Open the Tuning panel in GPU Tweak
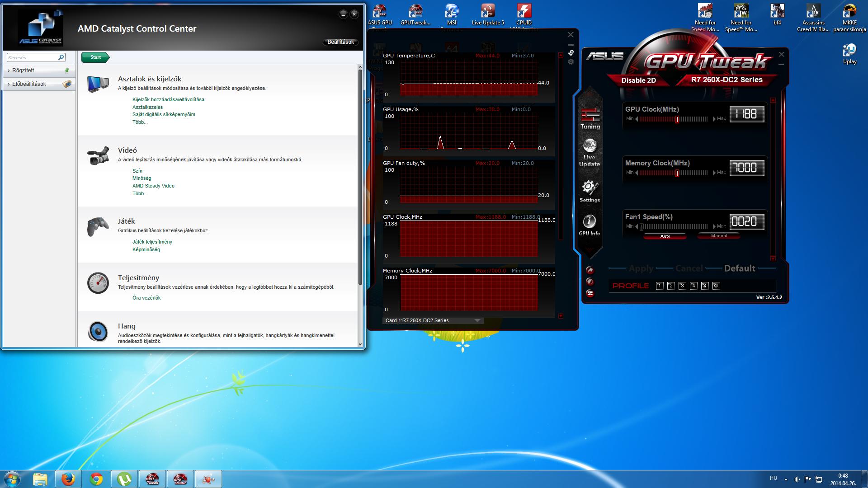This screenshot has width=868, height=488. (590, 118)
